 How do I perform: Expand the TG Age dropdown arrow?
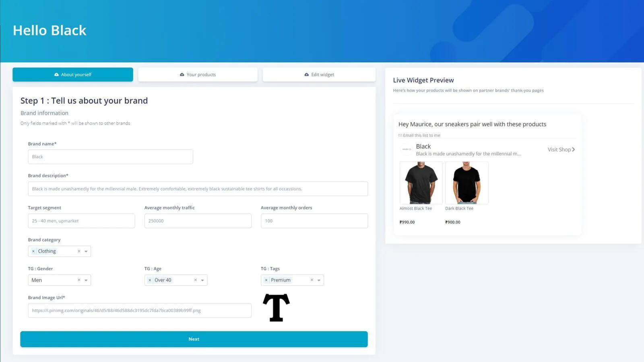coord(202,280)
